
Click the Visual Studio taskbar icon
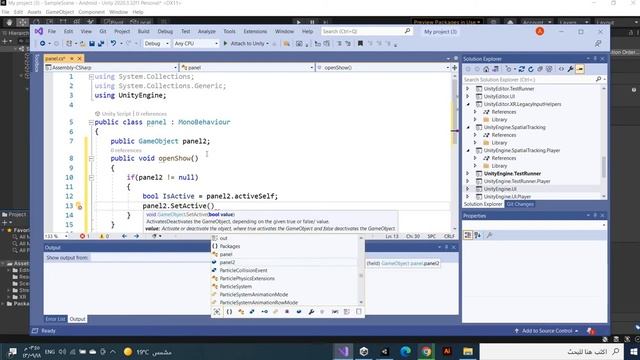pyautogui.click(x=343, y=351)
